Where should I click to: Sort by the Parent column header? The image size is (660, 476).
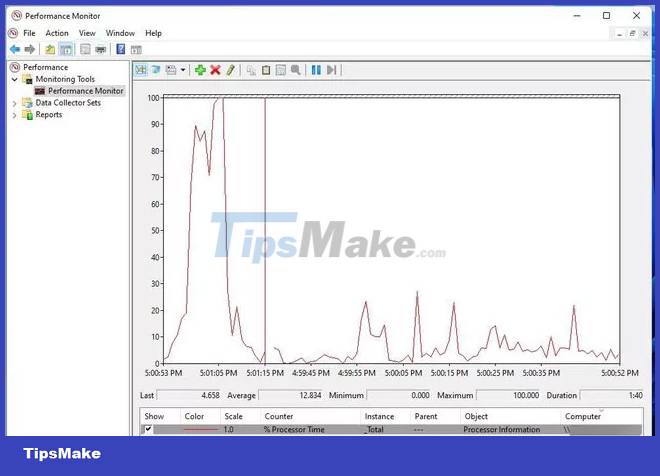click(x=426, y=416)
